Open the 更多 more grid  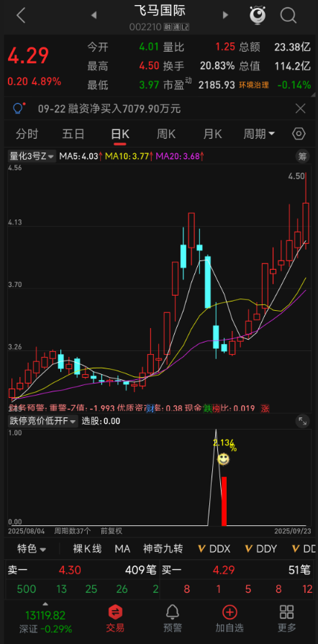[286, 619]
